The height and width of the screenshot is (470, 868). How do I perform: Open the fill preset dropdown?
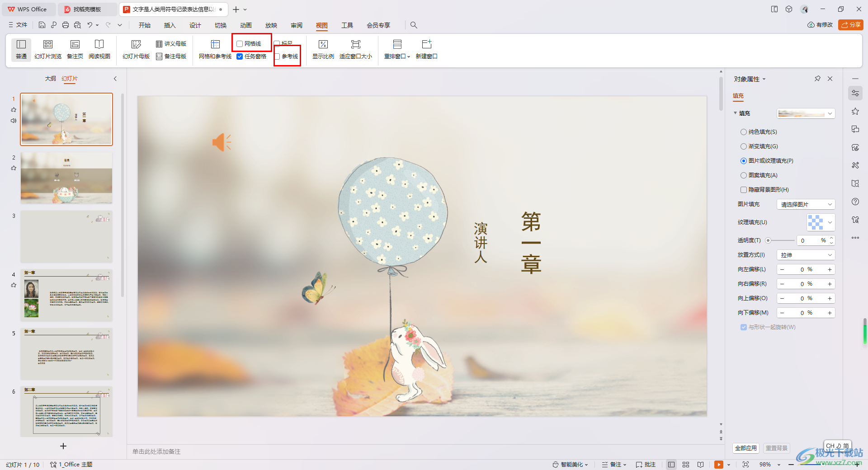pos(806,113)
